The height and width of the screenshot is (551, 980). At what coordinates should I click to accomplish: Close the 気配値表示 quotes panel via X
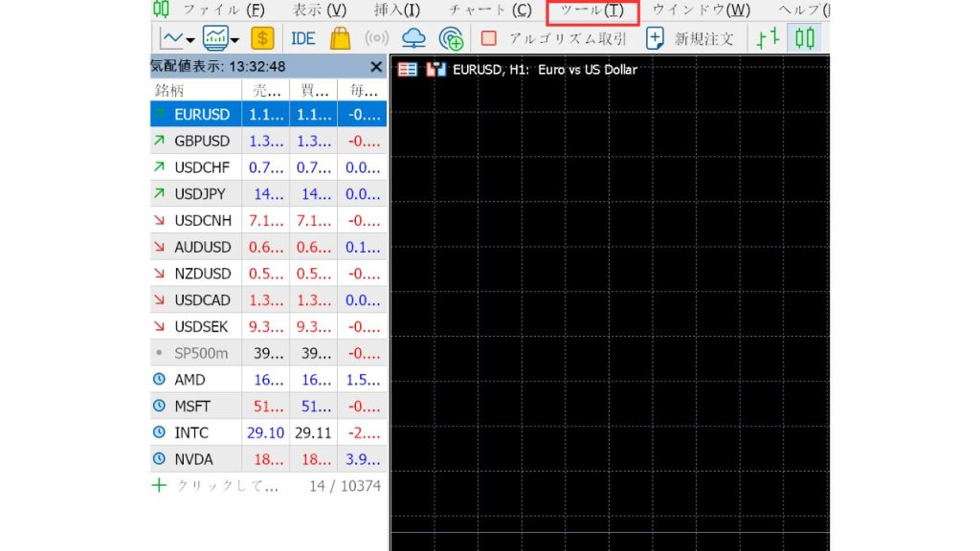click(x=375, y=67)
